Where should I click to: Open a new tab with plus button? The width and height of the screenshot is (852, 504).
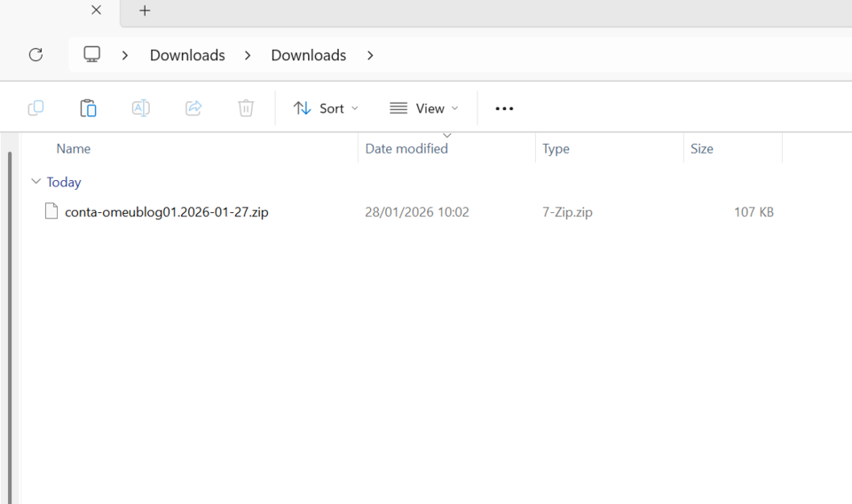click(x=145, y=11)
